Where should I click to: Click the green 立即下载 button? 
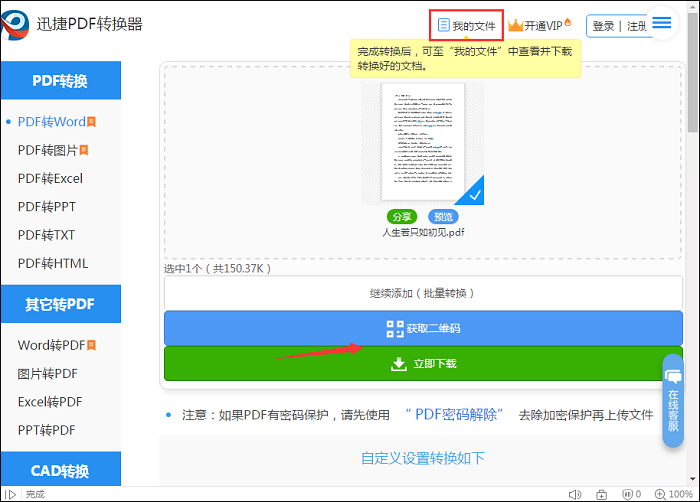pyautogui.click(x=423, y=364)
